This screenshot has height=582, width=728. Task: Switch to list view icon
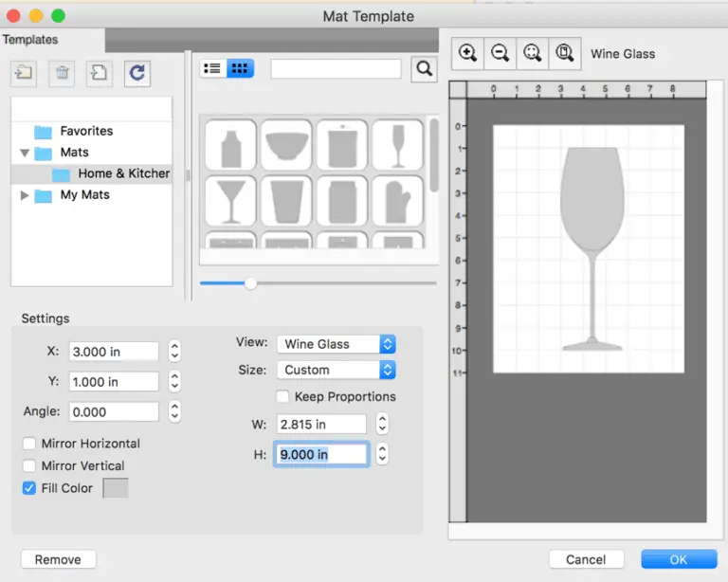(x=213, y=68)
